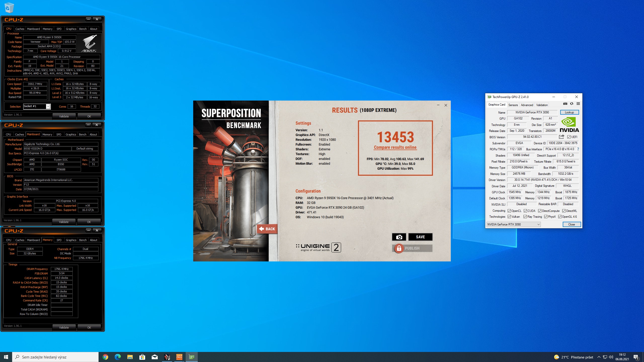Click the BIOS Version field 94.02.42.80.C1
Screen dimensions: 644x362
pos(532,137)
